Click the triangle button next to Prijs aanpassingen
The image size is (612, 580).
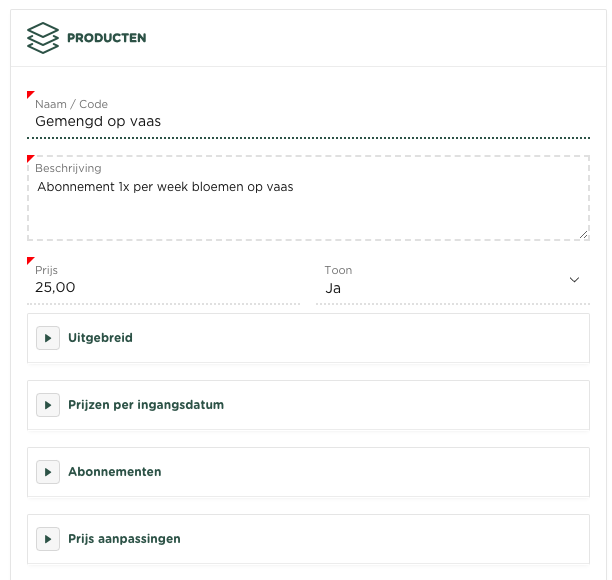47,539
